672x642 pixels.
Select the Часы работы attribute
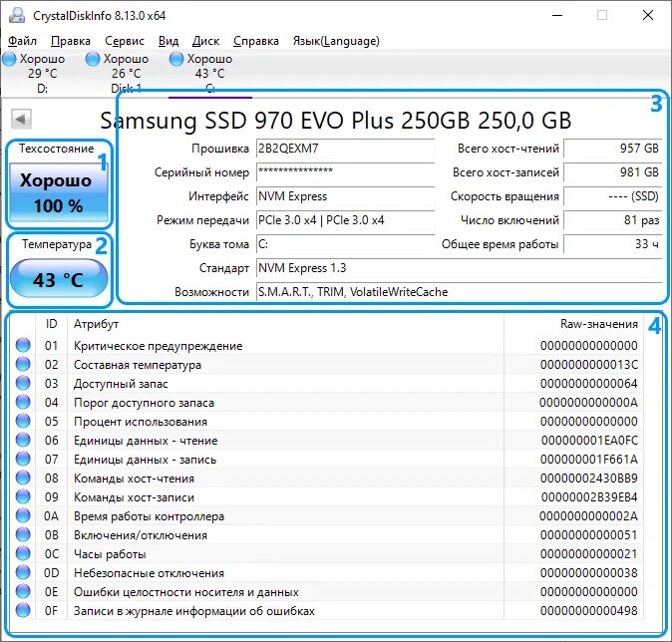click(110, 553)
